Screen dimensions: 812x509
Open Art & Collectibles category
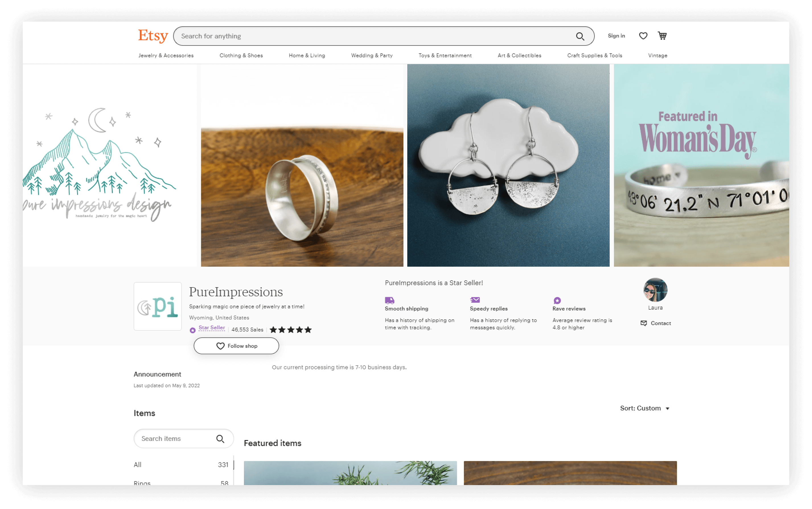click(519, 55)
